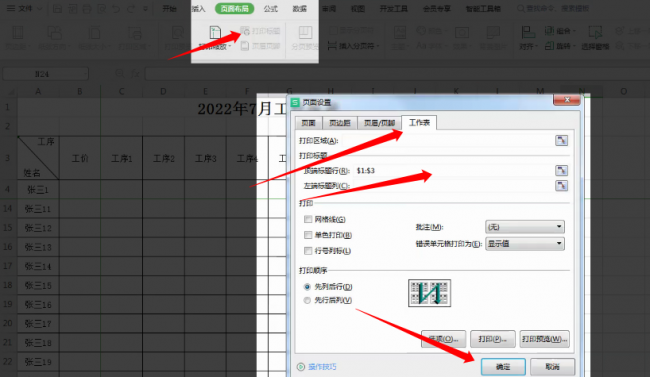The image size is (650, 377).
Task: Click the 页眉页脚 ribbon icon
Action: pyautogui.click(x=260, y=46)
